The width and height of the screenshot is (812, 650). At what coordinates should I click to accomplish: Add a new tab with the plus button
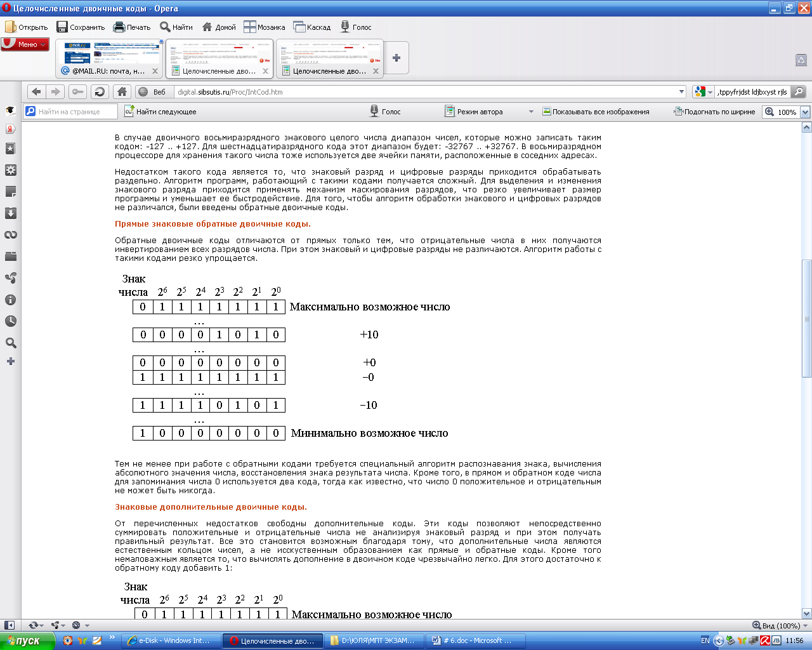point(396,58)
